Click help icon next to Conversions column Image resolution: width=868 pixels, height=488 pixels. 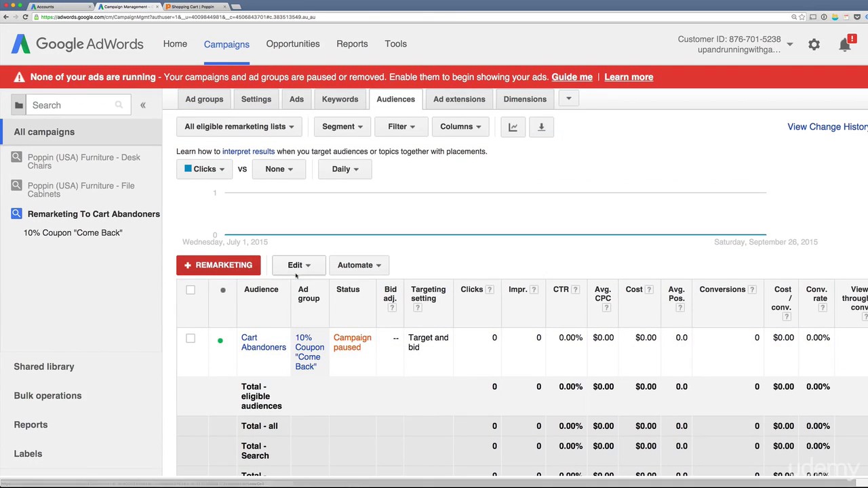tap(752, 289)
